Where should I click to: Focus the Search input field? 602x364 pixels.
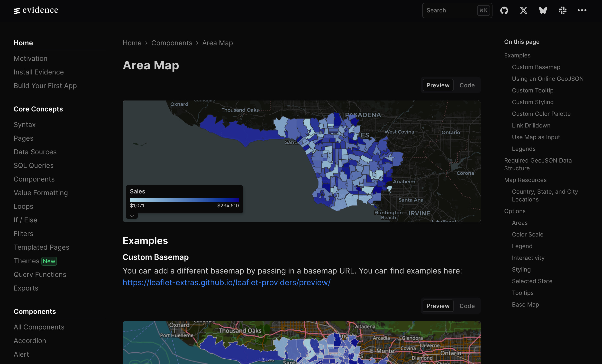tap(449, 10)
